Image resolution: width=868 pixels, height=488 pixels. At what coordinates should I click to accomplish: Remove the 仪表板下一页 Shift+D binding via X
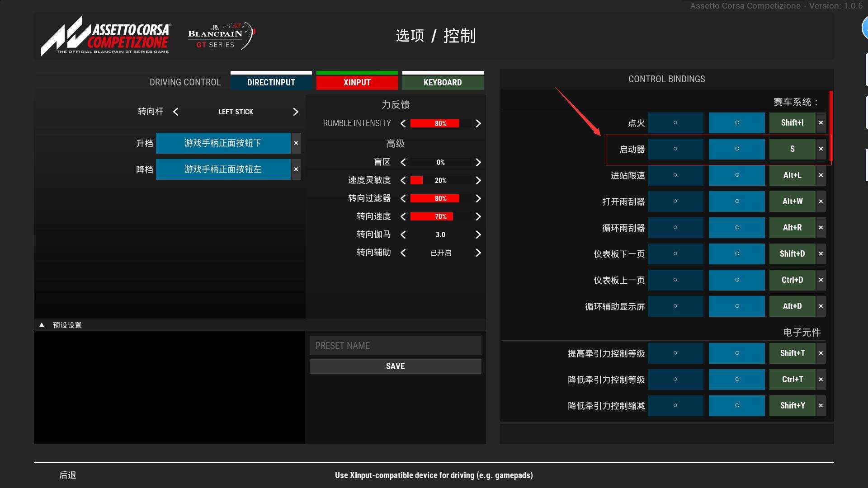[x=821, y=254]
